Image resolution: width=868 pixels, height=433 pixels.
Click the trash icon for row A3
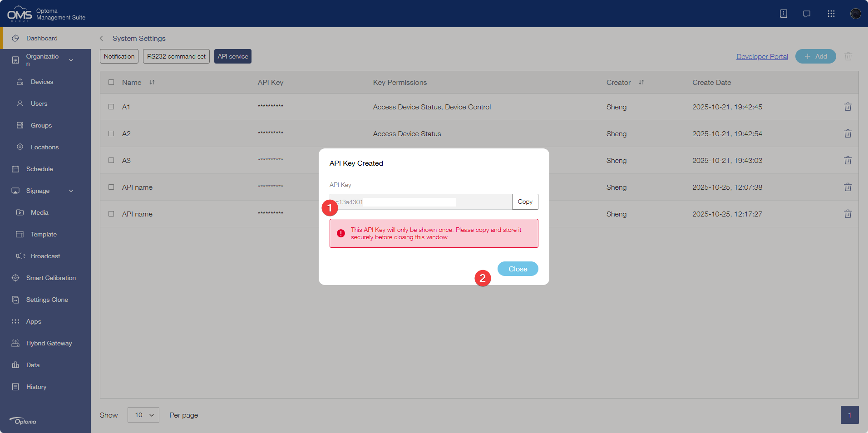[848, 160]
